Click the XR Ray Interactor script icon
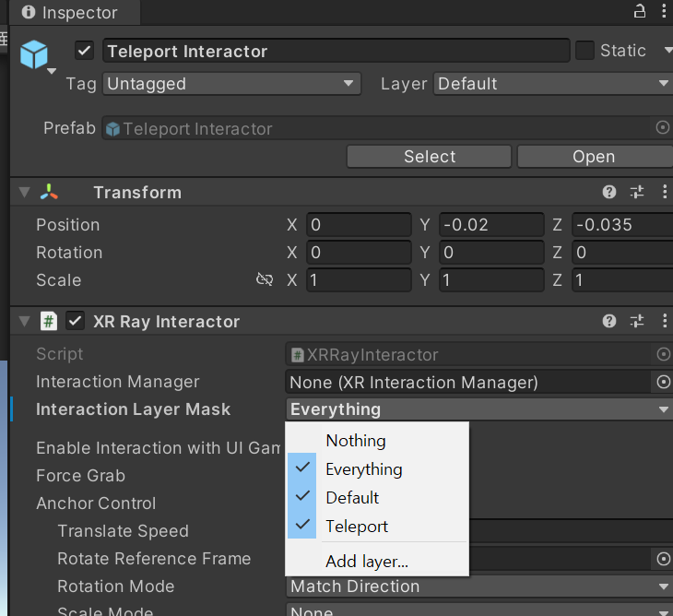 [x=49, y=321]
